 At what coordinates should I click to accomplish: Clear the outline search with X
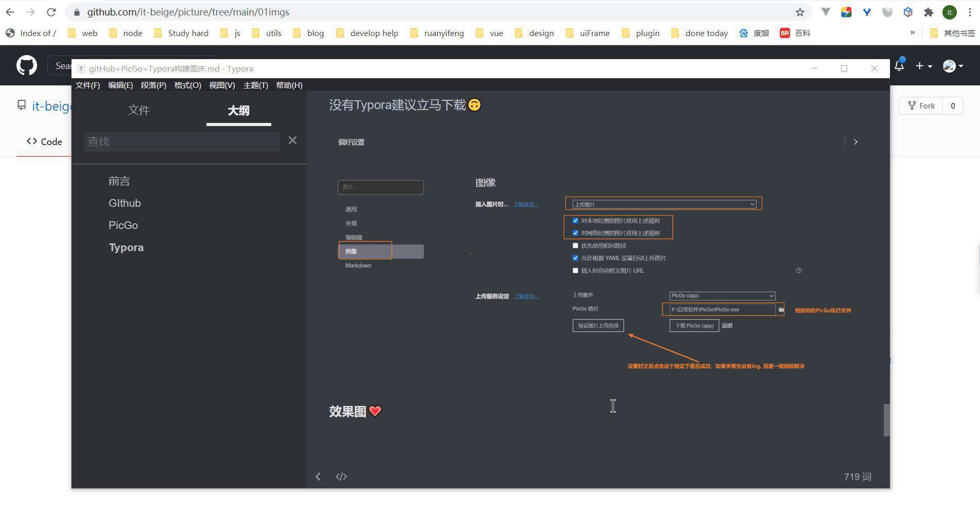point(292,140)
